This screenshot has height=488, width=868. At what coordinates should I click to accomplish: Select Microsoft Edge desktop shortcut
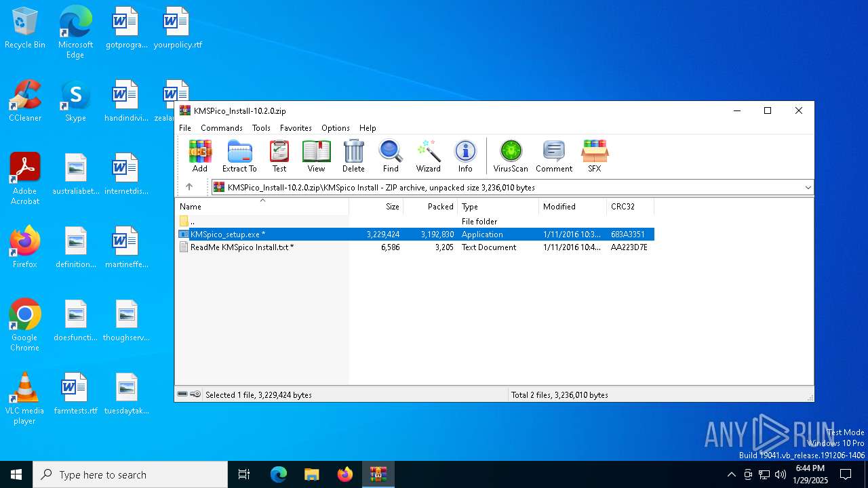coord(75,33)
